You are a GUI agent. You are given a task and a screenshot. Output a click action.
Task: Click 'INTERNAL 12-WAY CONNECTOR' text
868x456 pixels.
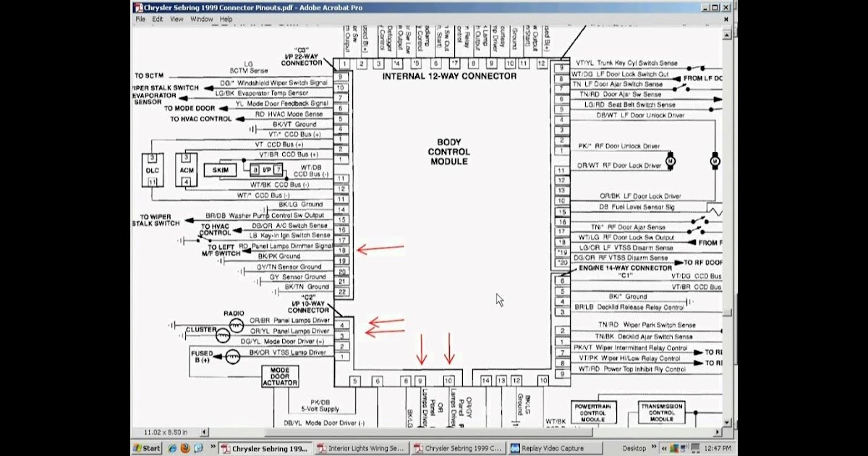[449, 76]
